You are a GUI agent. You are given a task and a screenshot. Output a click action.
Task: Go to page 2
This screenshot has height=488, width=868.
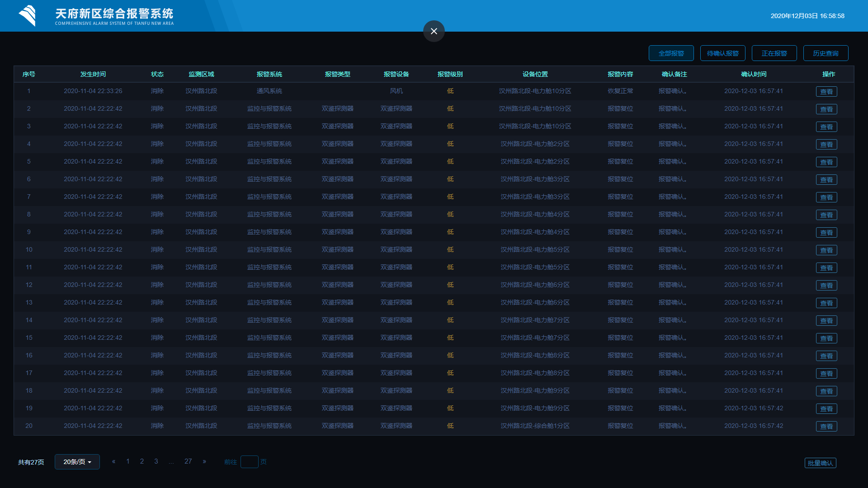click(x=142, y=461)
